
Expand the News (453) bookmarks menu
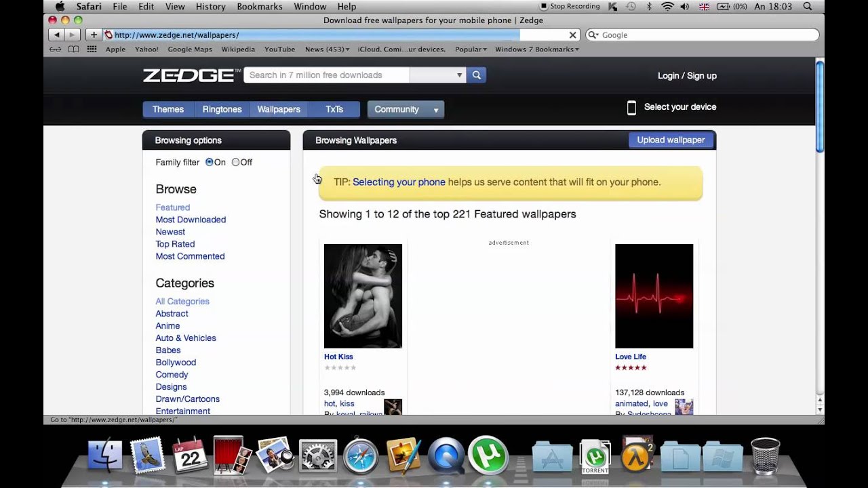click(328, 49)
